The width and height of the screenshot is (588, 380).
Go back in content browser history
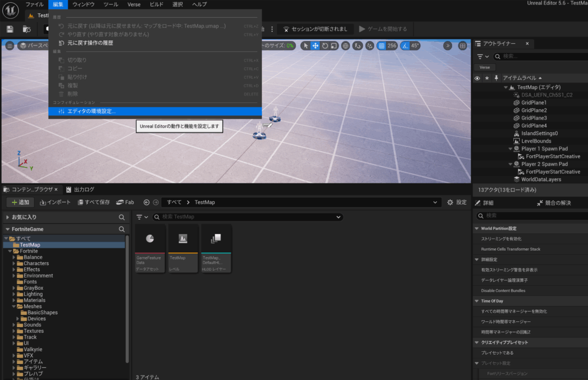146,202
